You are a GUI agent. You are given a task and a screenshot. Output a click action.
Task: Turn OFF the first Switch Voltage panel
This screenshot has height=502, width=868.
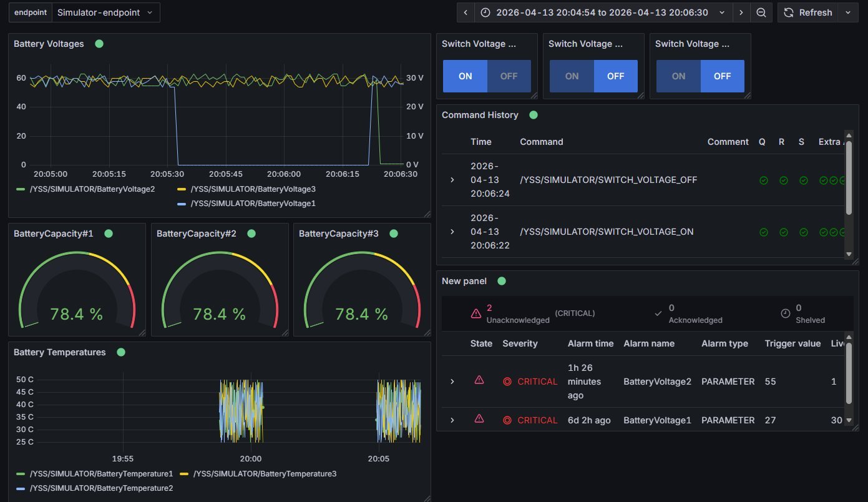(509, 76)
